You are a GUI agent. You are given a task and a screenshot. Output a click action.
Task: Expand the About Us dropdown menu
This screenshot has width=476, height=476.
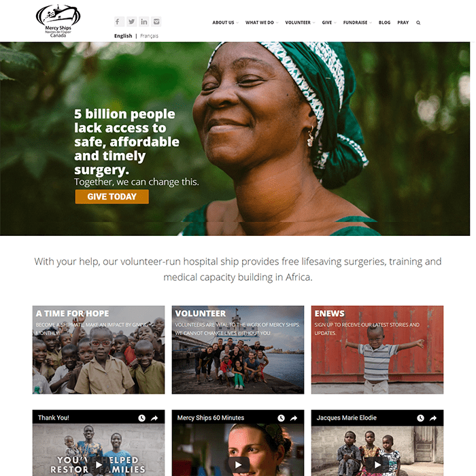click(225, 22)
